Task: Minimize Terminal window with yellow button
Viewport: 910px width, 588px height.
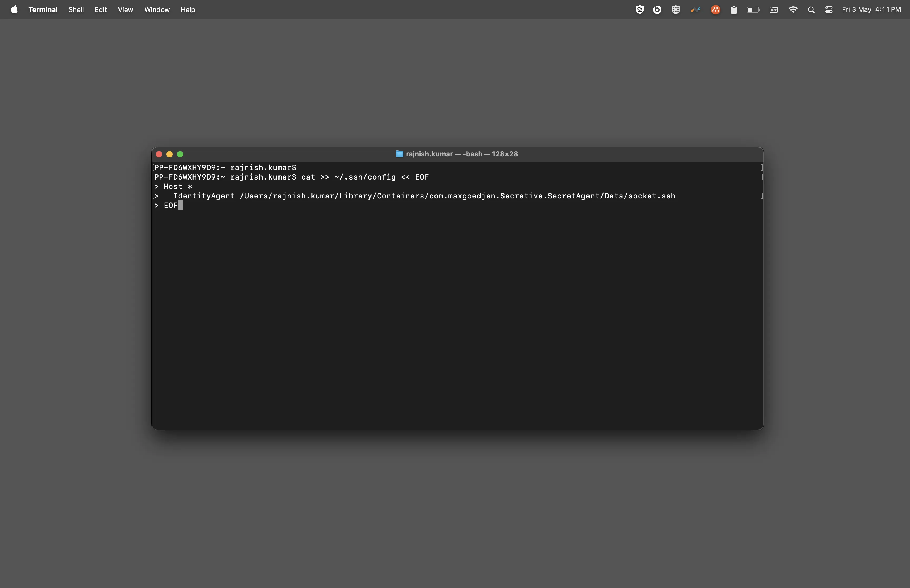Action: click(170, 154)
